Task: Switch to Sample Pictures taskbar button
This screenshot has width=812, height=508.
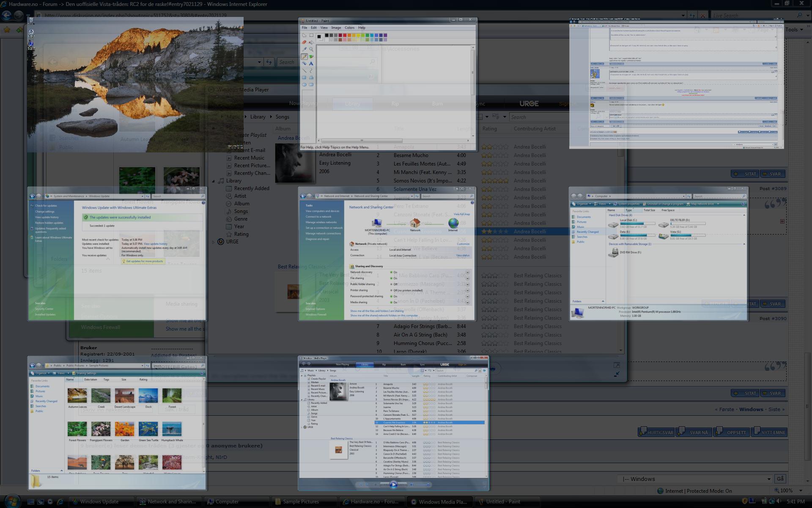Action: tap(304, 502)
